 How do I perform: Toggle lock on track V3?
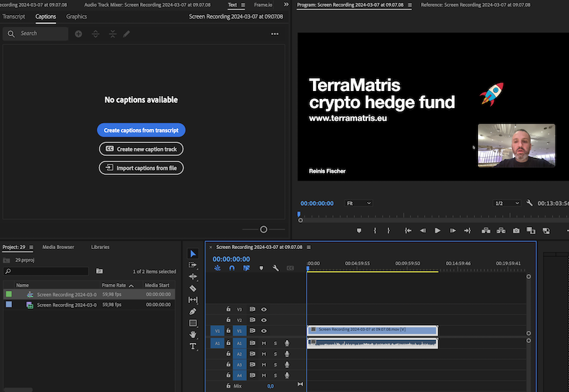(228, 309)
